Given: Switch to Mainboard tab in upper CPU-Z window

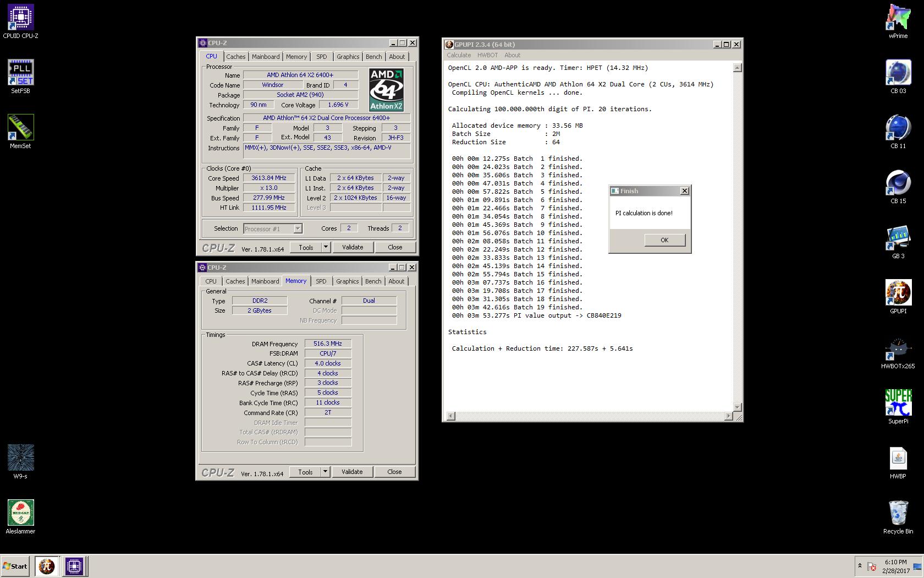Looking at the screenshot, I should coord(266,57).
